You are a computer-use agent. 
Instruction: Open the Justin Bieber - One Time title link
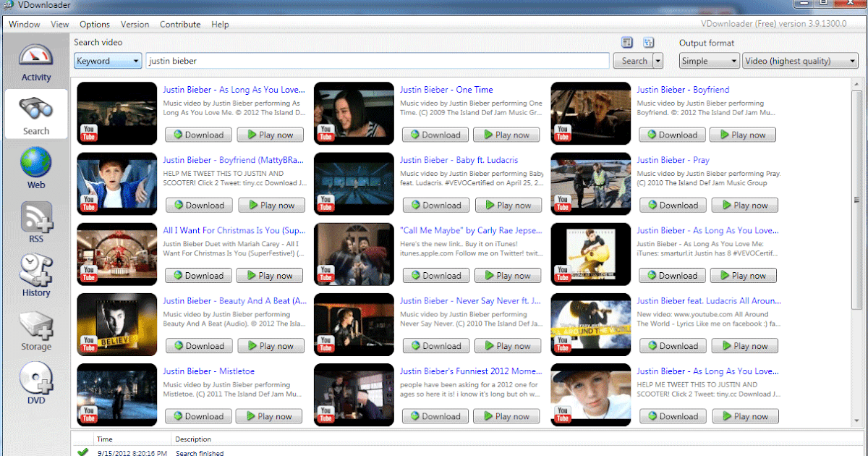446,90
